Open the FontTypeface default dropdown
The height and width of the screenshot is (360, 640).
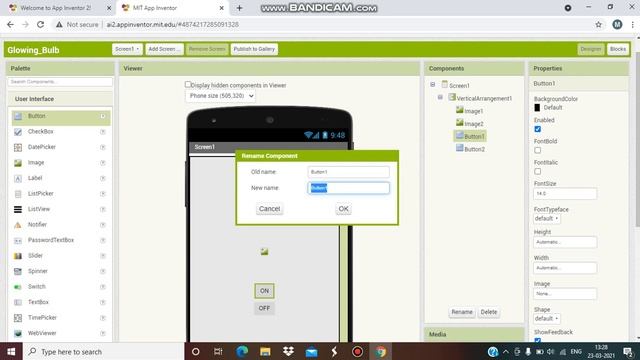547,218
